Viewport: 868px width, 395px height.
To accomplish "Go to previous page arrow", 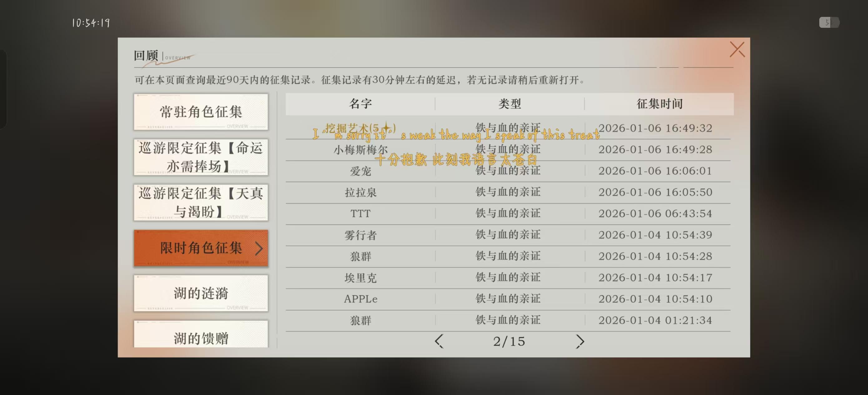I will pyautogui.click(x=439, y=341).
